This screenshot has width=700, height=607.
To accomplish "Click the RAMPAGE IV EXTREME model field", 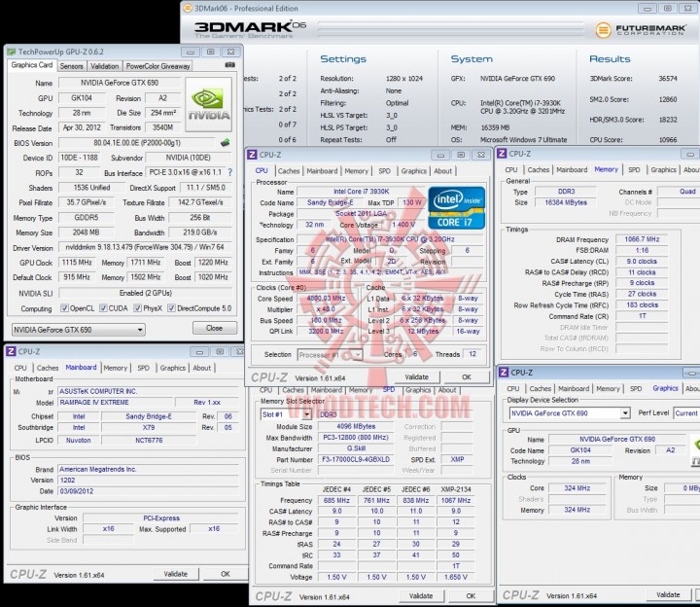I will (115, 403).
